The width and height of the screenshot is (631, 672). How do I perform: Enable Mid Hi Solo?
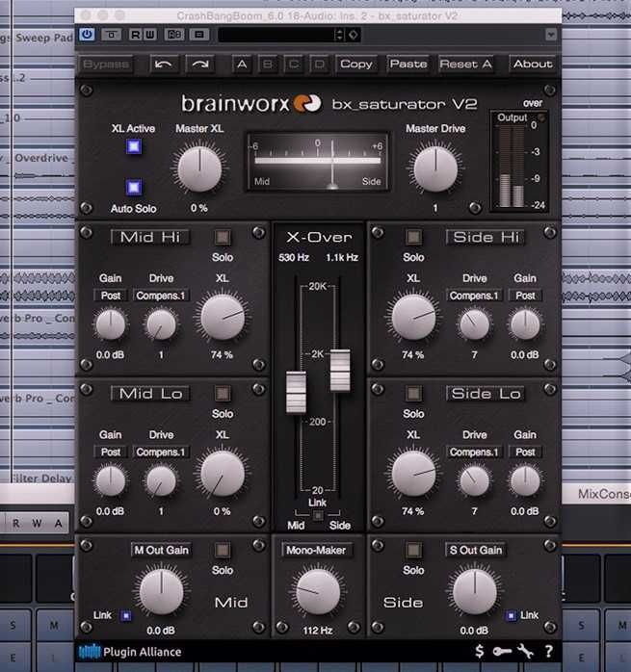pos(223,237)
